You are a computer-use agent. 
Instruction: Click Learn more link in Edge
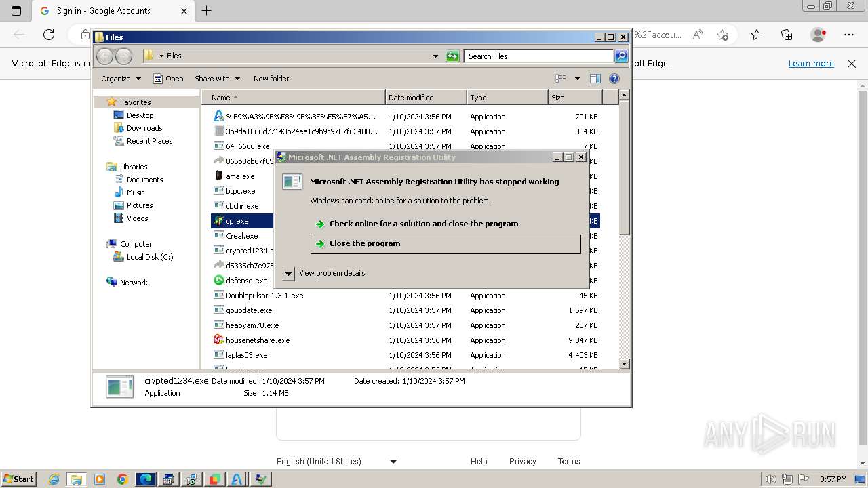click(x=811, y=64)
